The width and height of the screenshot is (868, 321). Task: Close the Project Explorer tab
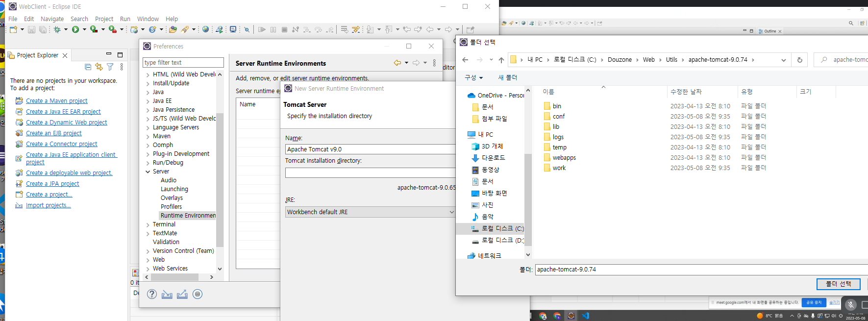(65, 55)
